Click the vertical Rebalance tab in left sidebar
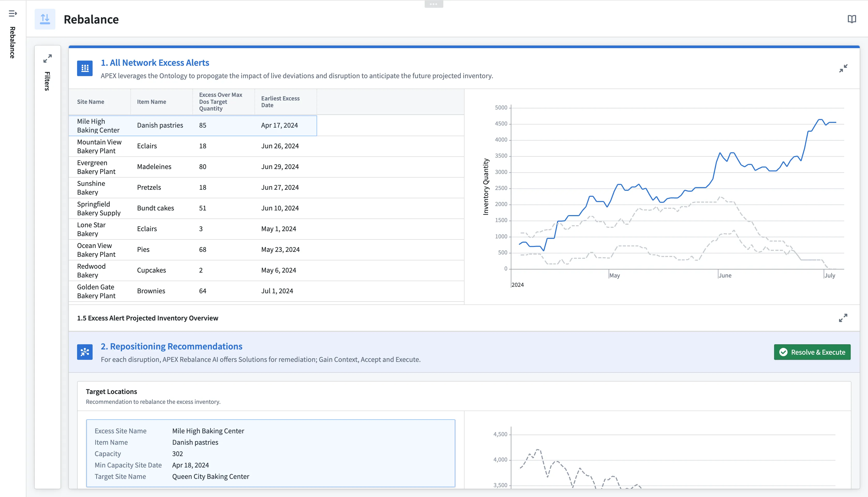 (x=13, y=43)
